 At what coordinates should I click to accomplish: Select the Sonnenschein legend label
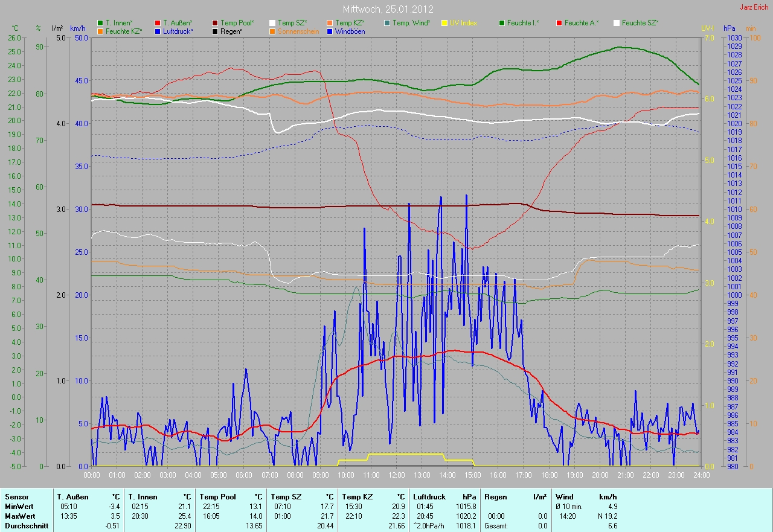(298, 31)
